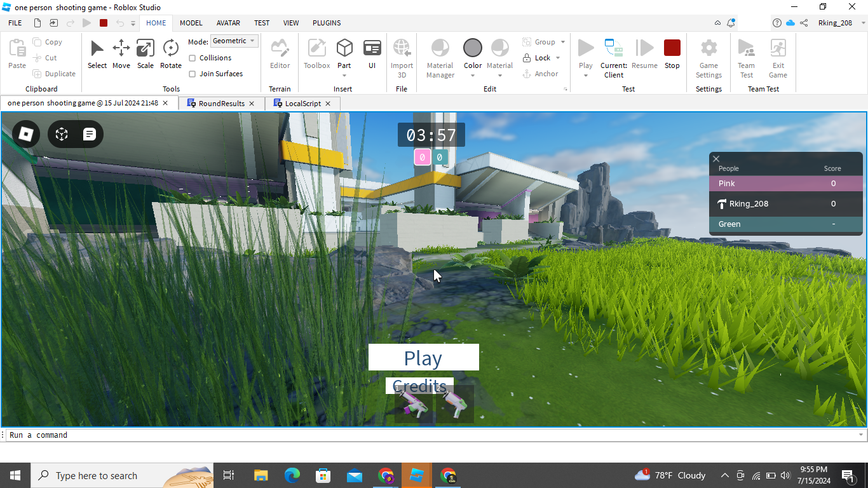Switch to the VIEW ribbon tab
The height and width of the screenshot is (488, 868).
click(291, 23)
